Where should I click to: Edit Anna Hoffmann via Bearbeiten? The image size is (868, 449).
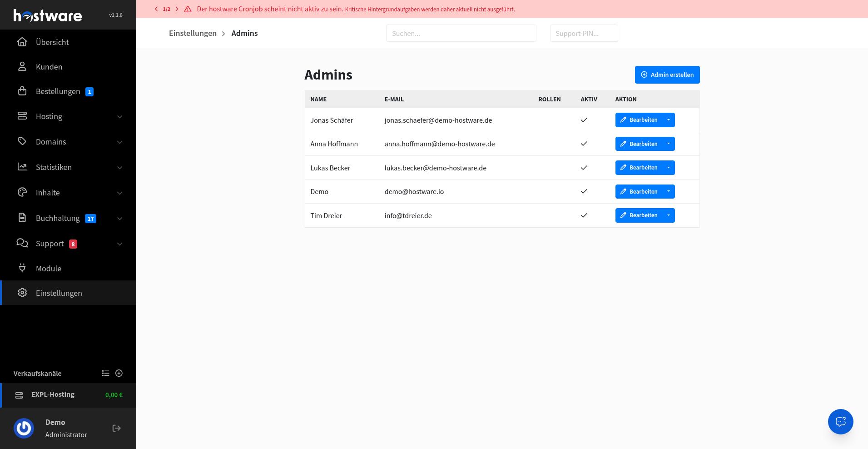coord(639,144)
